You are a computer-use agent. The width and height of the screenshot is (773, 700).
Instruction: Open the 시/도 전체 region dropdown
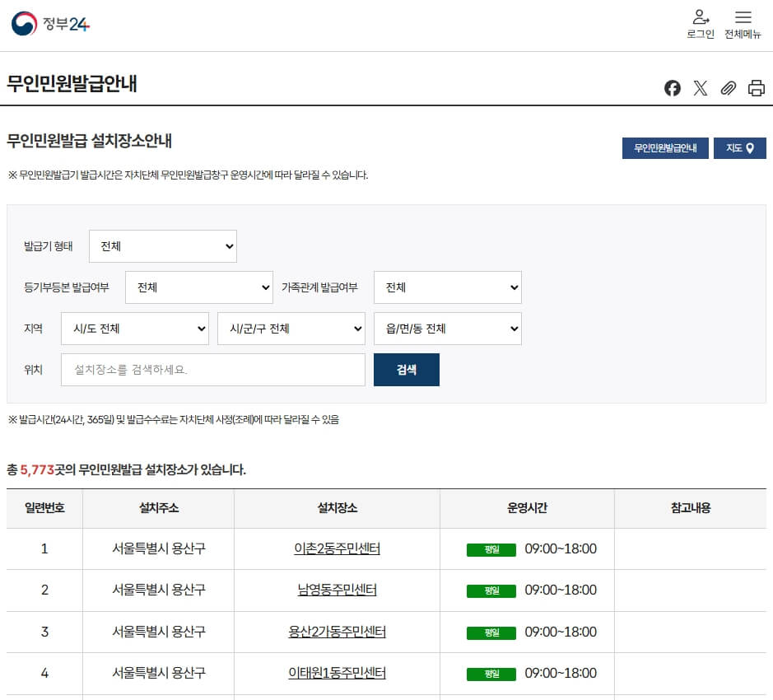tap(134, 328)
